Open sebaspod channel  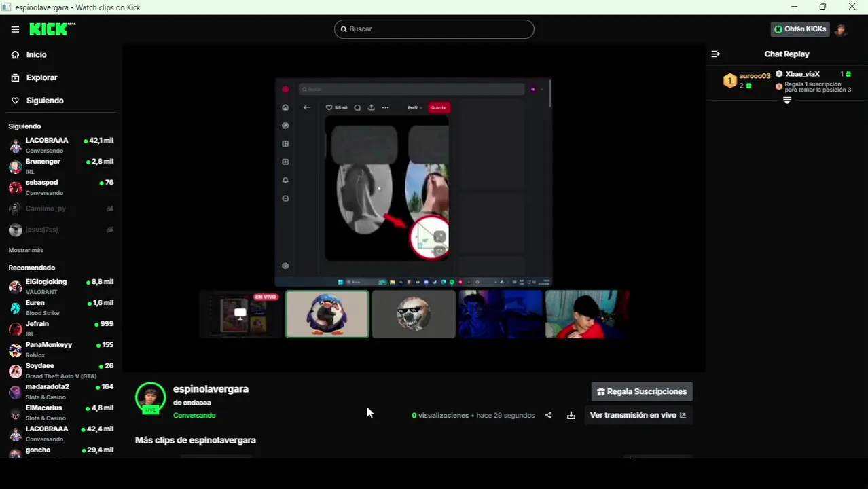[61, 187]
